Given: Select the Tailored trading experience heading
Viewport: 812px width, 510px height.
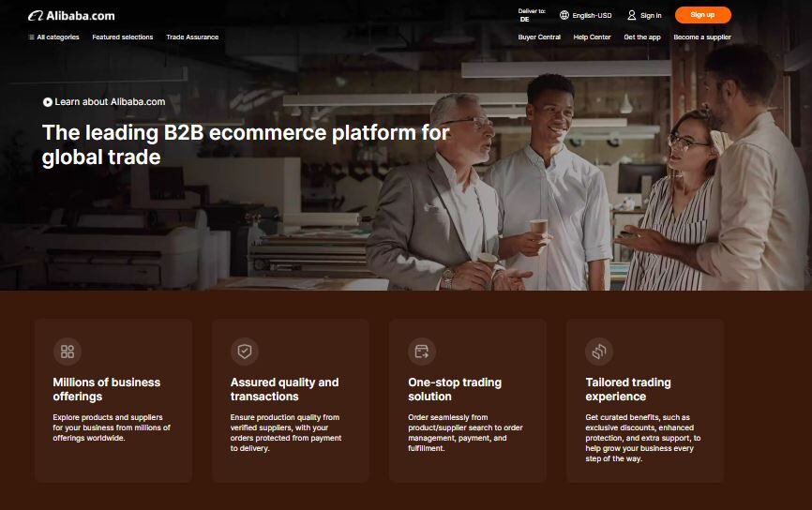Looking at the screenshot, I should click(628, 389).
